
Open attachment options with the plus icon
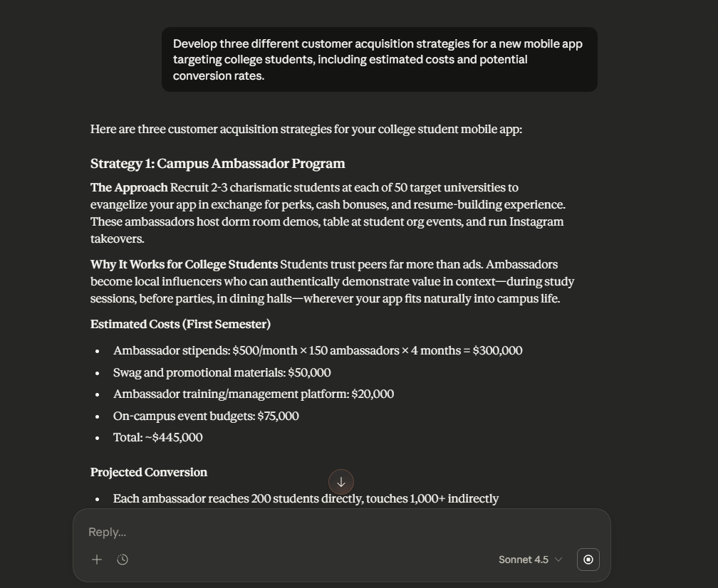(97, 560)
